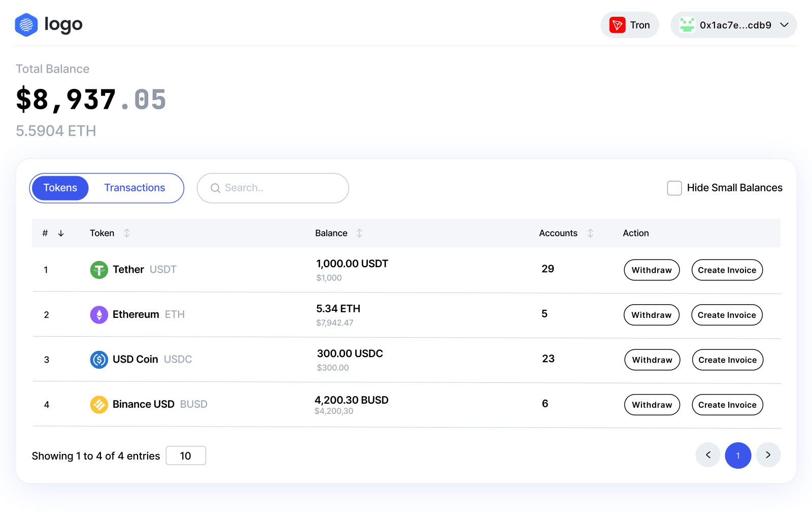The image size is (812, 523).
Task: Click the wallet address 0x1ac7e...cdb9
Action: (x=736, y=25)
